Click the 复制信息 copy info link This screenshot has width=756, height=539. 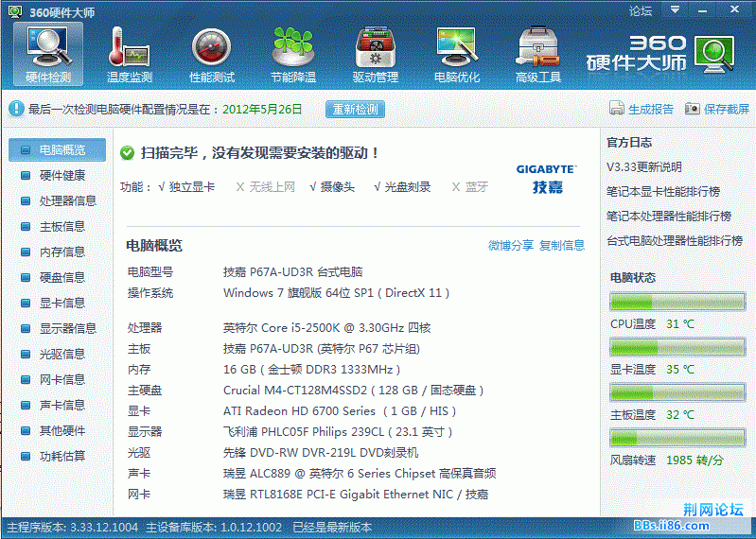tap(562, 246)
